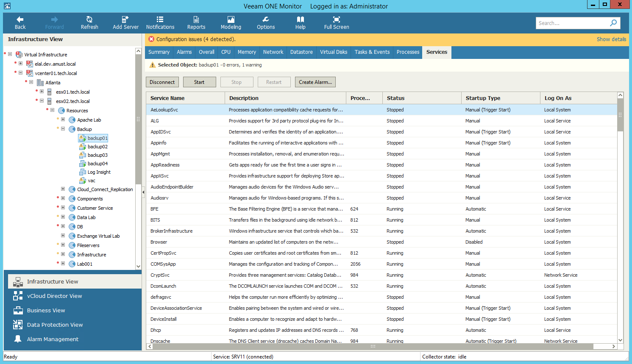Expand the esx01.tech.local host node
Viewport: 632px width, 364px height.
tap(42, 92)
